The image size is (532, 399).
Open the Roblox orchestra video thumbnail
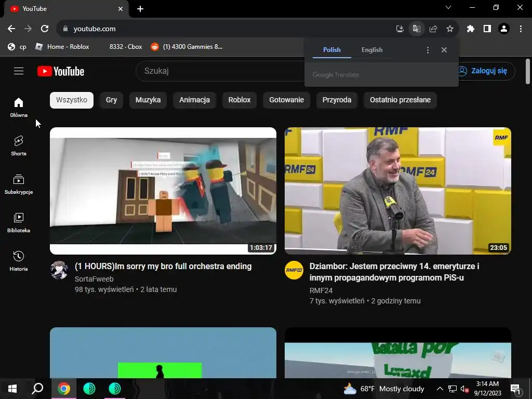tap(163, 191)
